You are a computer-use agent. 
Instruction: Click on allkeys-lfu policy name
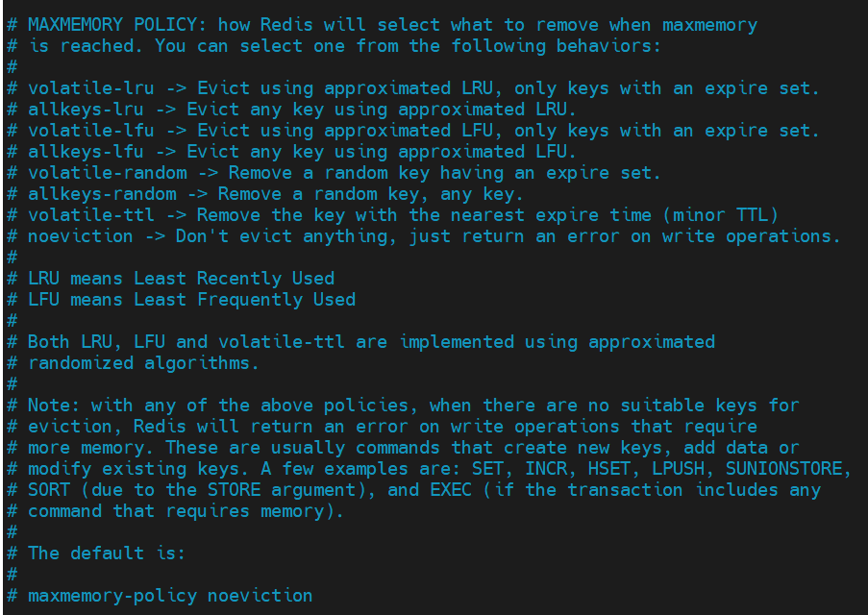[x=86, y=152]
